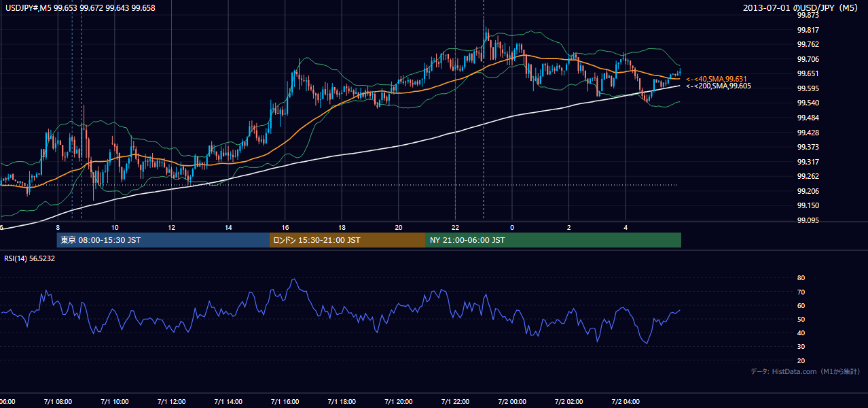The width and height of the screenshot is (868, 408).
Task: Click price axis label 99.873
Action: pyautogui.click(x=808, y=15)
